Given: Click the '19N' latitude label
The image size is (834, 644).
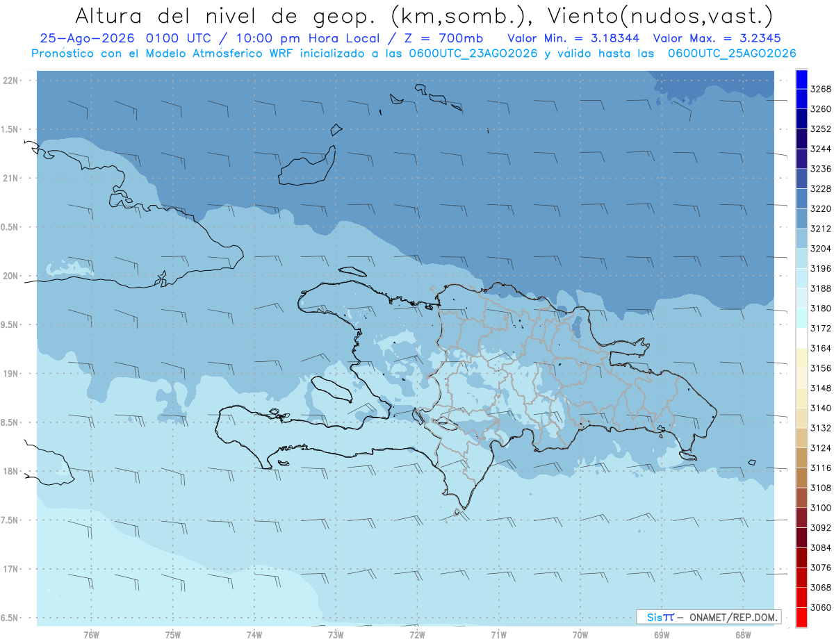Looking at the screenshot, I should point(12,373).
